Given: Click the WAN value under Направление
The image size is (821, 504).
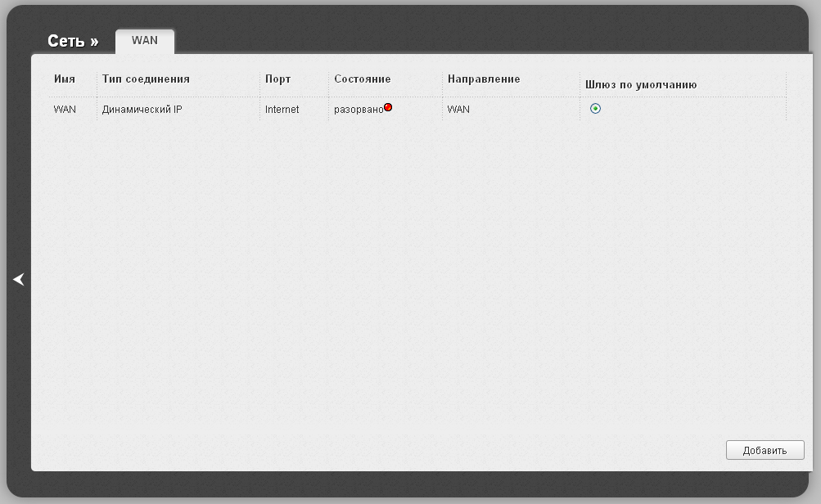Looking at the screenshot, I should coord(458,109).
